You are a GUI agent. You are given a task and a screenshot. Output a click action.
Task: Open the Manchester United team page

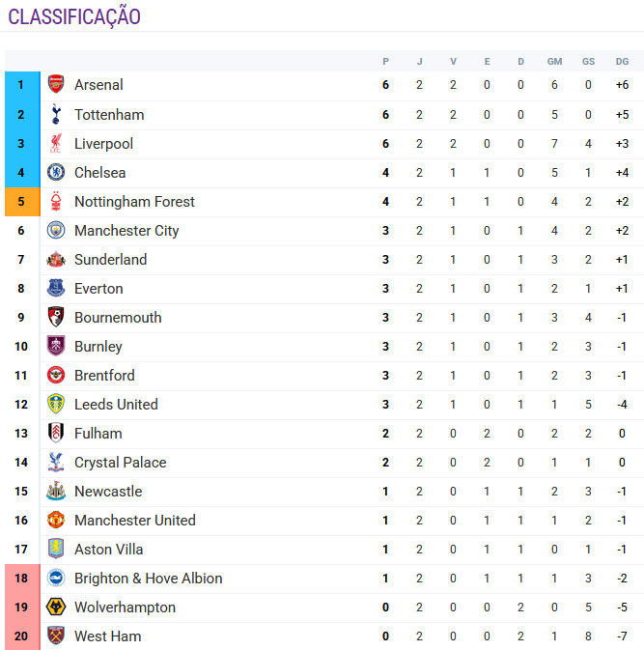[135, 521]
